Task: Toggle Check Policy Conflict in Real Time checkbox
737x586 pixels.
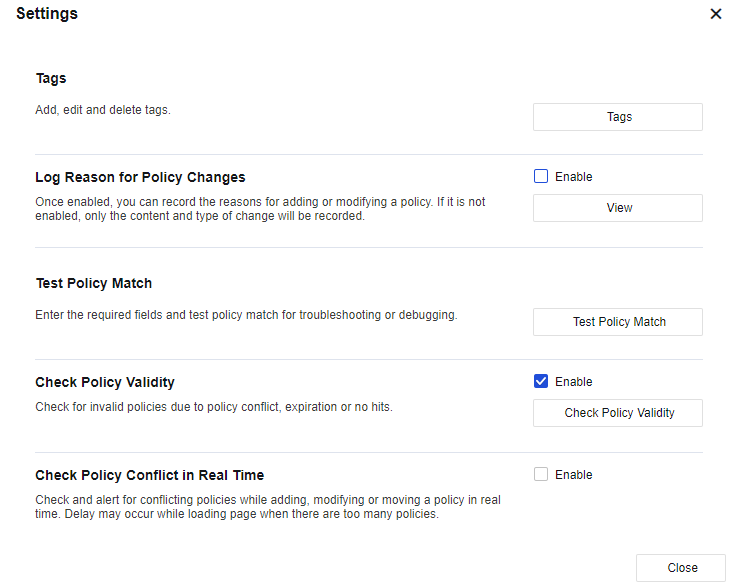Action: pos(541,475)
